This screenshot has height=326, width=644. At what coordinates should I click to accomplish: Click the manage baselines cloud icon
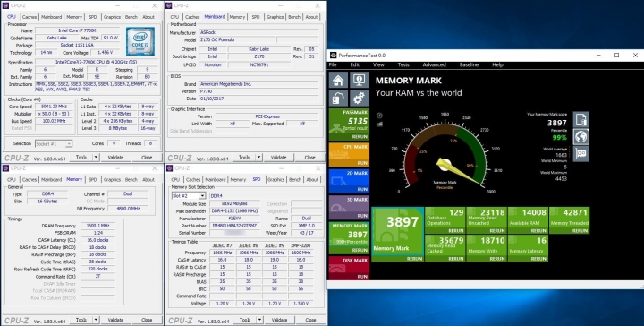pos(338,99)
